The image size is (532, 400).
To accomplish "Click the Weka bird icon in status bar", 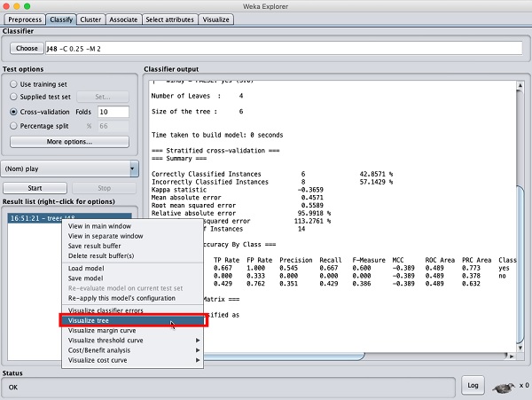I will [502, 385].
